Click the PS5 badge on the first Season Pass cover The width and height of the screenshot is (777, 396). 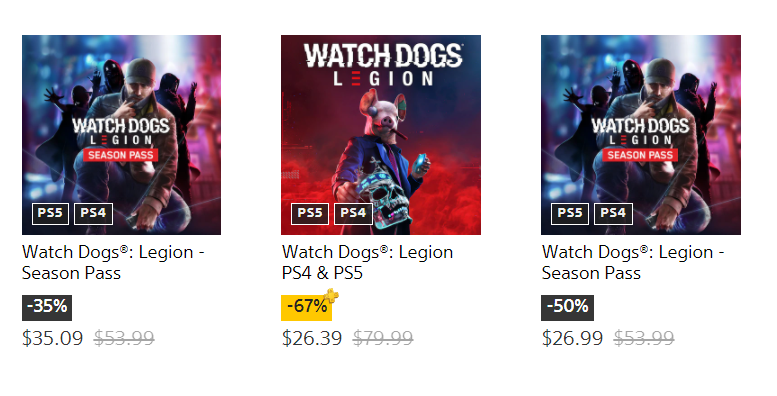[x=50, y=214]
